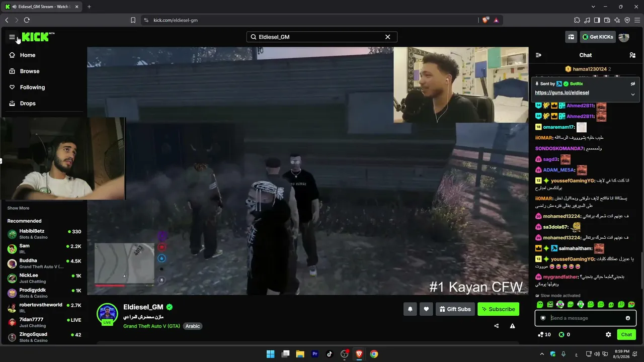Open NickLee recommended channel
Image resolution: width=644 pixels, height=362 pixels.
(x=44, y=278)
